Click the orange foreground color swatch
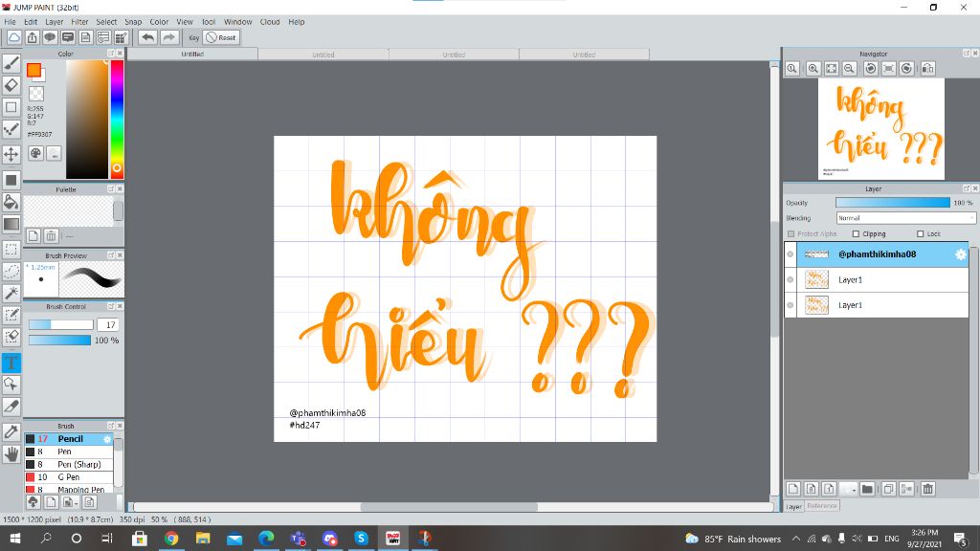This screenshot has width=980, height=551. [33, 70]
